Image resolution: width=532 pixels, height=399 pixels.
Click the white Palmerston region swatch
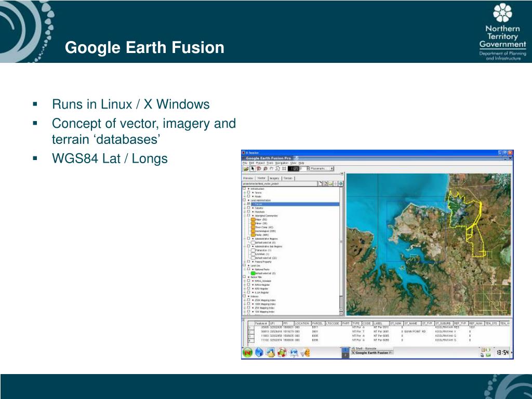pos(253,250)
